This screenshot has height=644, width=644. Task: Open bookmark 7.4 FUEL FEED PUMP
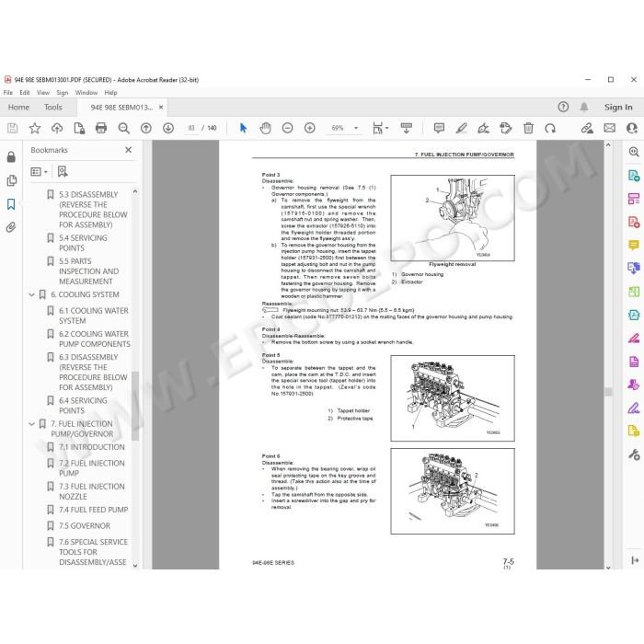93,510
